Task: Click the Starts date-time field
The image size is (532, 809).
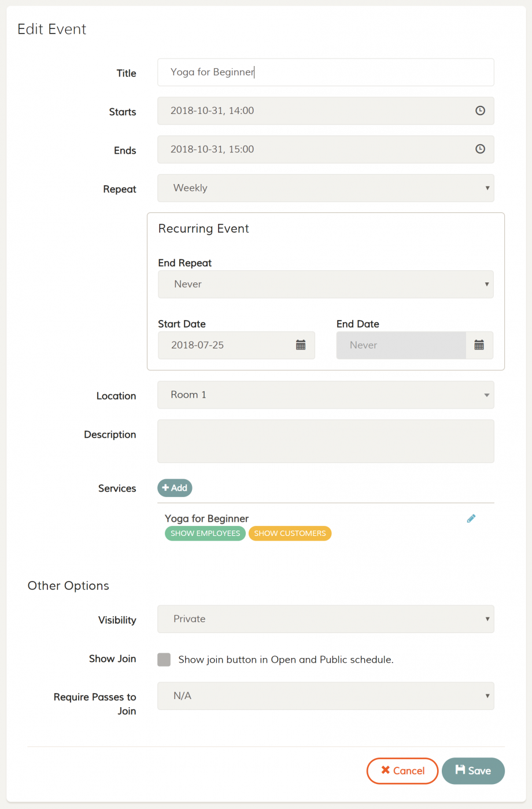Action: click(326, 111)
